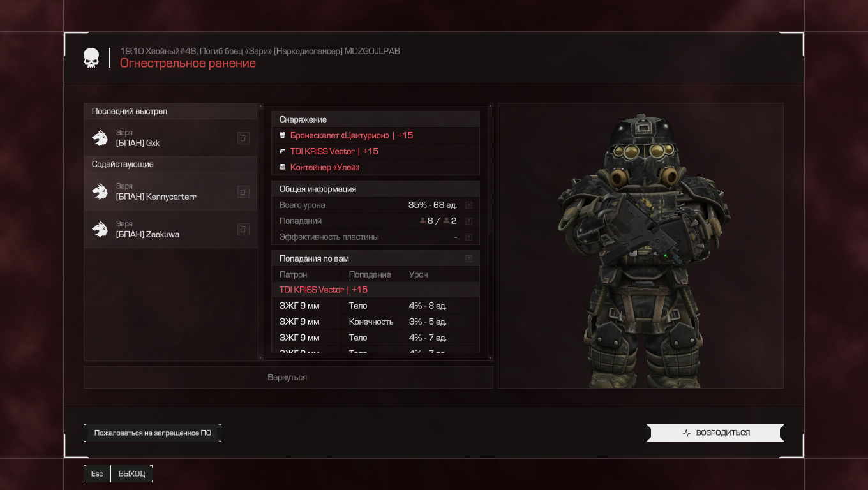Select [БПАН] Zeekuwa assisting entry
Screen dimensions: 868x490
170,229
